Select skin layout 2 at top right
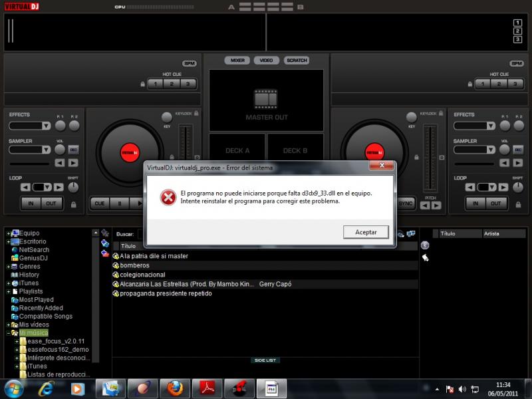This screenshot has height=399, width=532. [517, 31]
